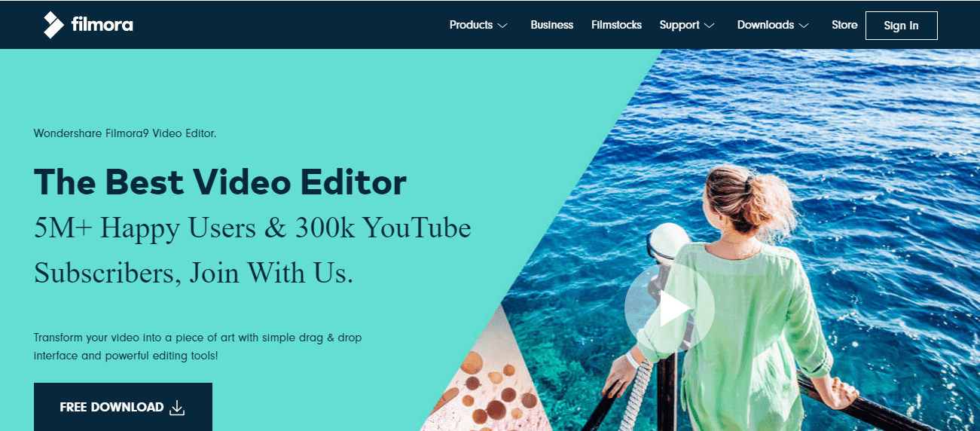980x431 pixels.
Task: Click 'The Best Video Editor' heading
Action: click(x=220, y=182)
